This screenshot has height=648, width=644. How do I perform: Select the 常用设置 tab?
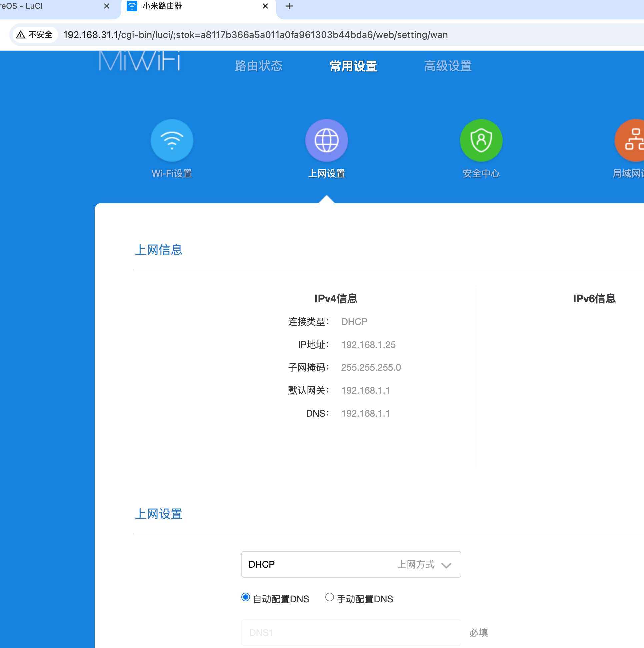coord(353,66)
